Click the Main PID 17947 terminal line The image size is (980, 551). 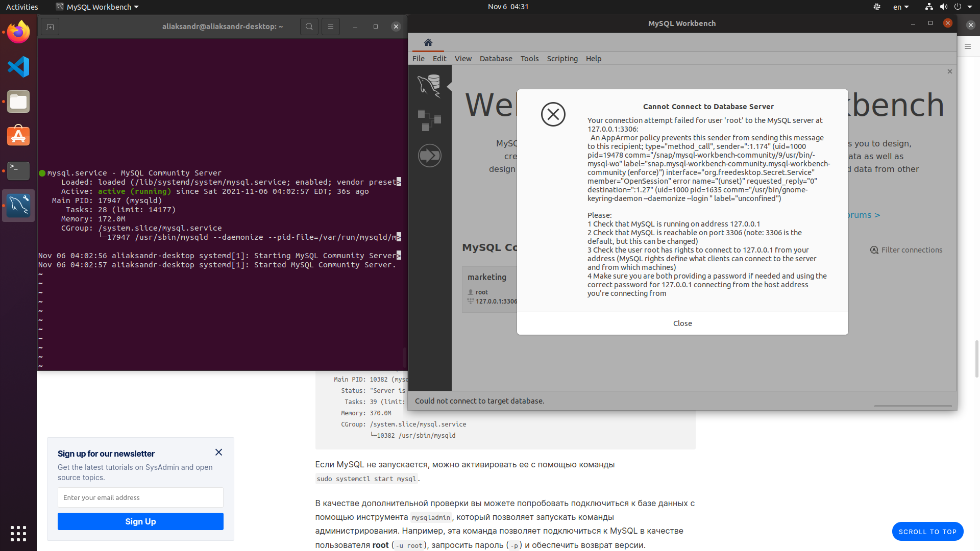point(107,201)
